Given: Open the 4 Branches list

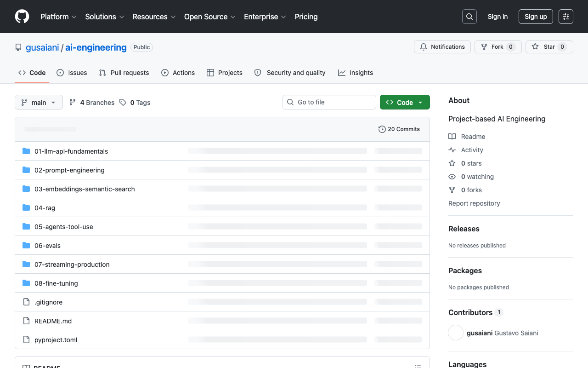Looking at the screenshot, I should click(92, 103).
